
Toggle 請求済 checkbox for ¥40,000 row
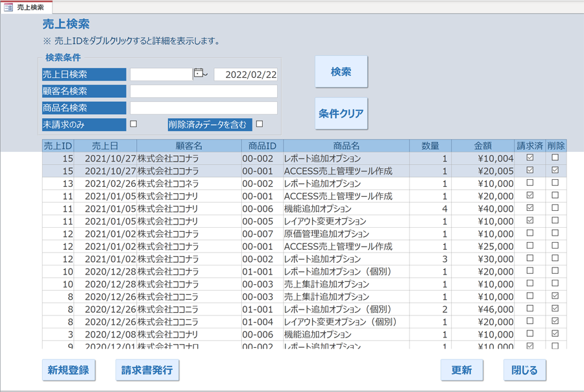click(x=530, y=208)
